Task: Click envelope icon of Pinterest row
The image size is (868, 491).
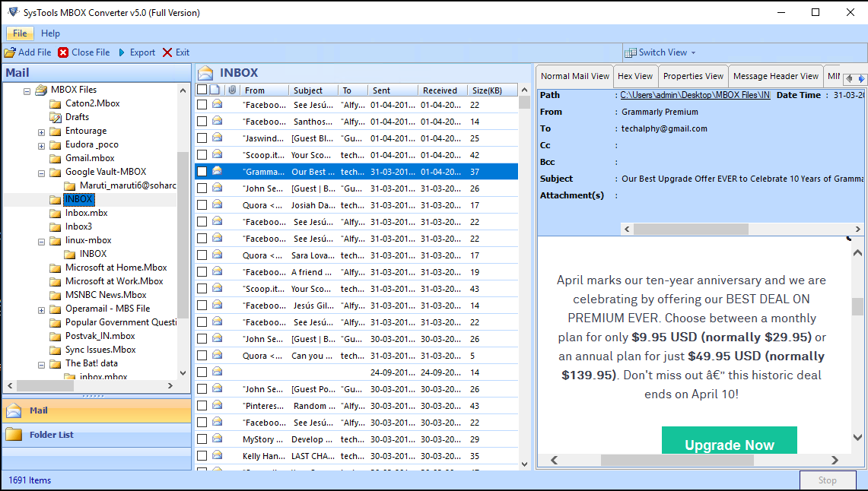Action: coord(217,405)
